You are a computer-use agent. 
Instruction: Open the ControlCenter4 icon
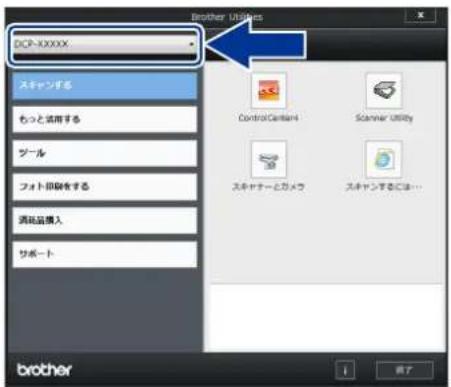point(269,90)
